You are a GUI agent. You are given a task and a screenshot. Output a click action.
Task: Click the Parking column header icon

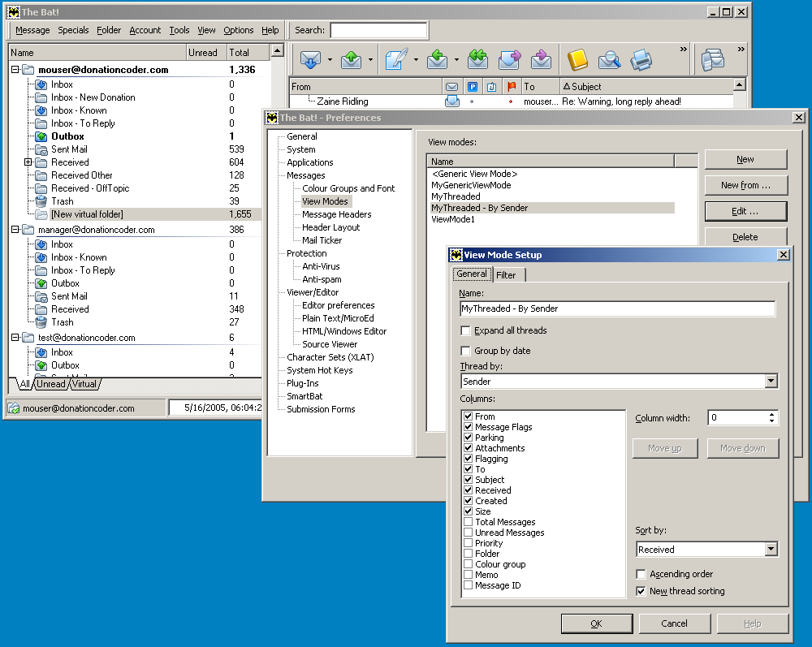[x=473, y=87]
